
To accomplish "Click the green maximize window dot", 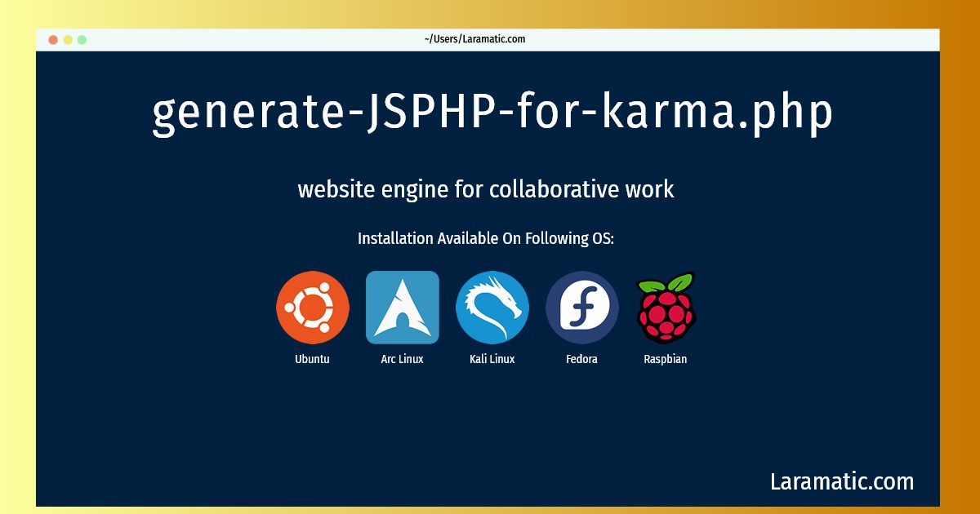I will point(82,39).
